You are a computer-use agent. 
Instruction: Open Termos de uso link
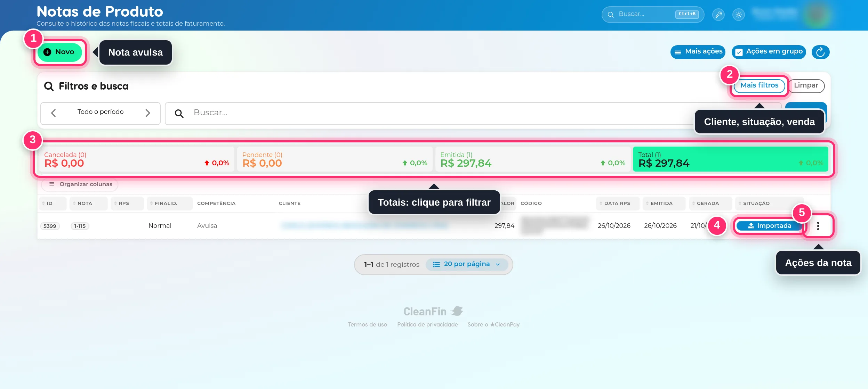367,324
